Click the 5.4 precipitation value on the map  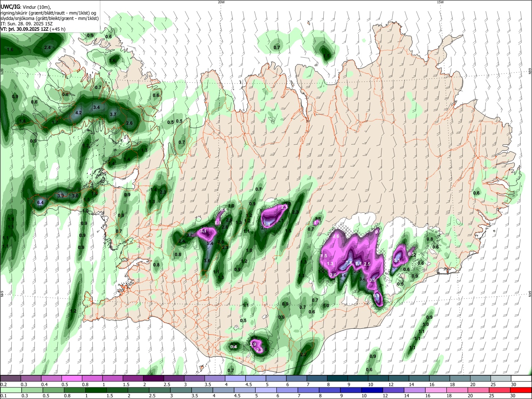[210, 243]
